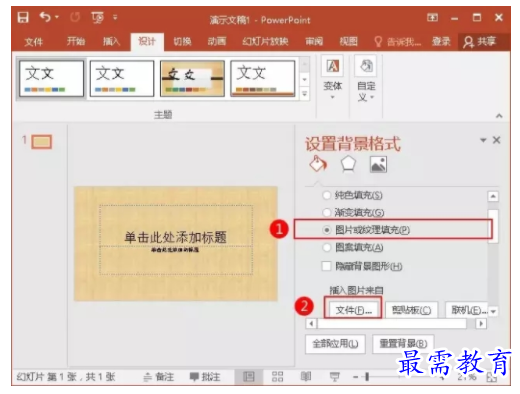Save the presentation with the disk icon
The width and height of the screenshot is (520, 394).
pos(23,17)
